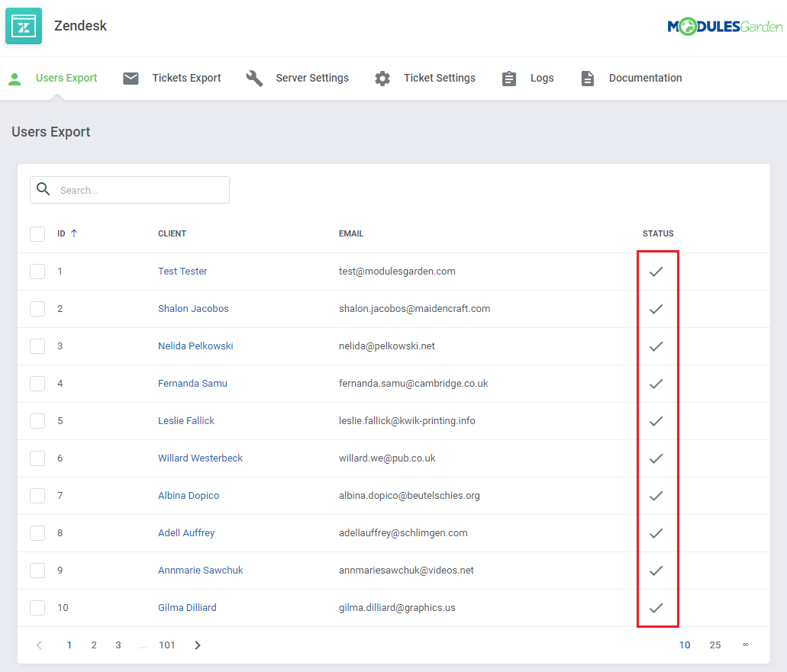Select checkbox for Nelida Pelkowski row
Viewport: 787px width, 672px height.
37,346
